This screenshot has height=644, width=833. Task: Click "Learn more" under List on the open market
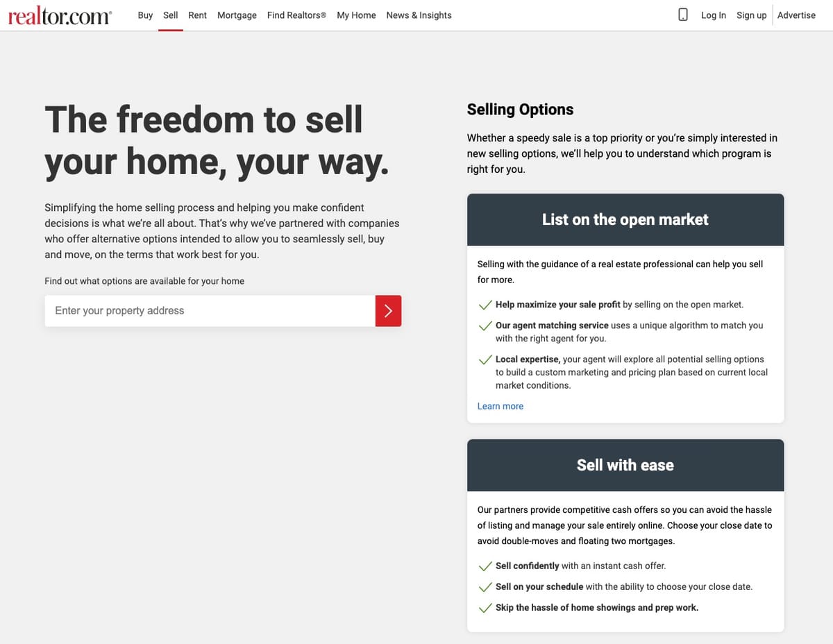click(x=500, y=406)
